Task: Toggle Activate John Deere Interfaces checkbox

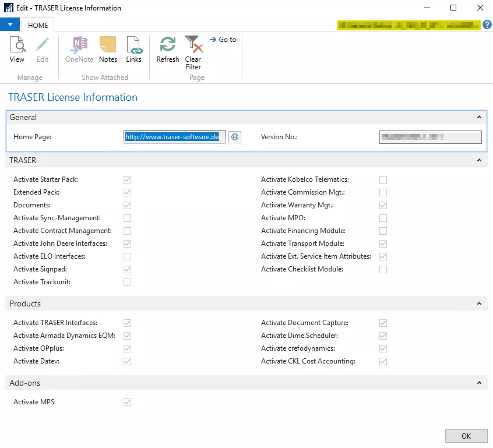Action: [128, 244]
